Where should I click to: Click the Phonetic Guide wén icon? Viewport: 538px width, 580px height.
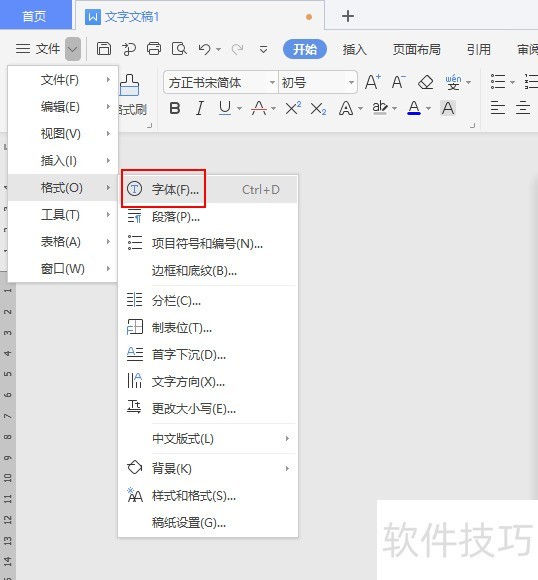point(453,82)
